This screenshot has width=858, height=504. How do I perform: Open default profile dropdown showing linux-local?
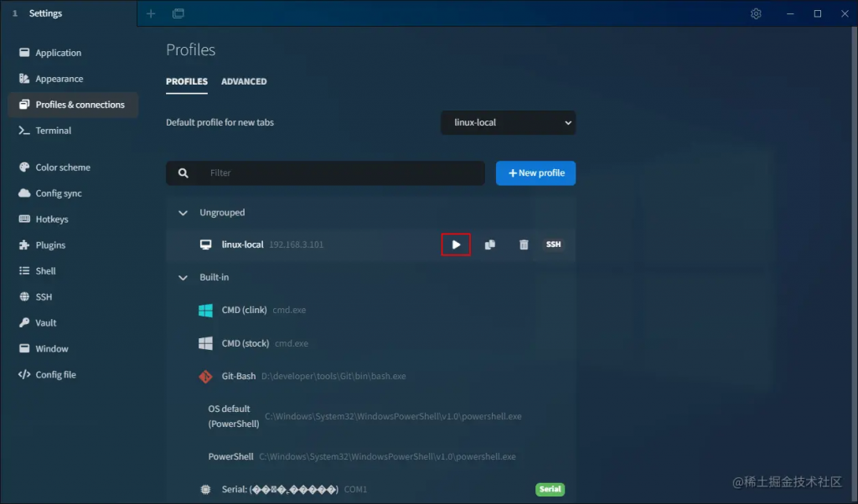[x=508, y=122]
